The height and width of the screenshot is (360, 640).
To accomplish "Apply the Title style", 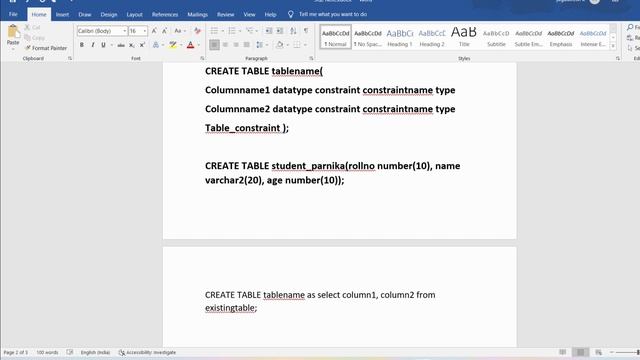I will click(464, 37).
